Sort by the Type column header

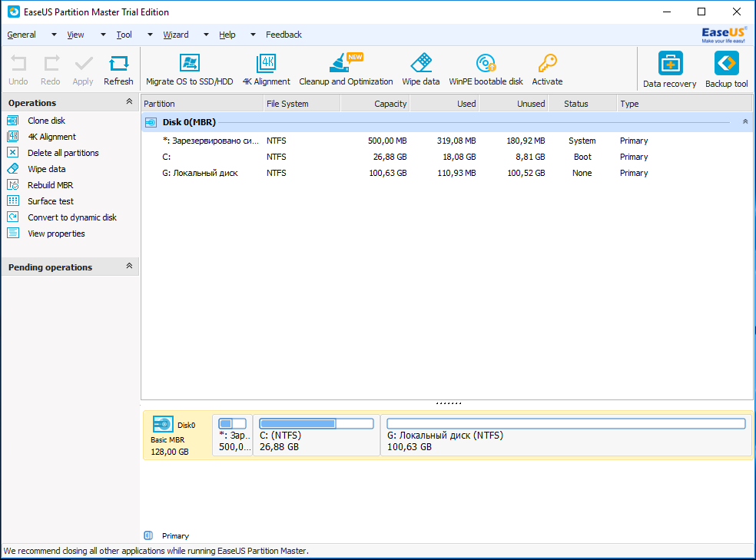[x=685, y=104]
